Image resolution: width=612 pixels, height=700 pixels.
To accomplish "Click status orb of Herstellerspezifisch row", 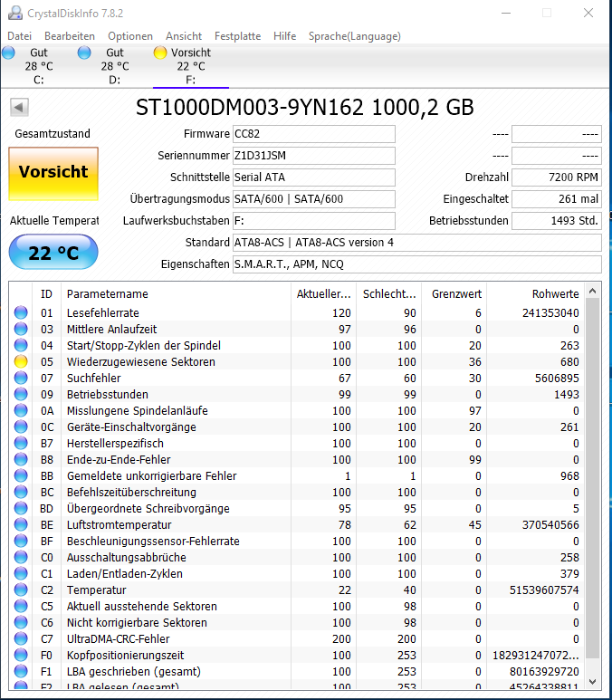I will (x=21, y=444).
